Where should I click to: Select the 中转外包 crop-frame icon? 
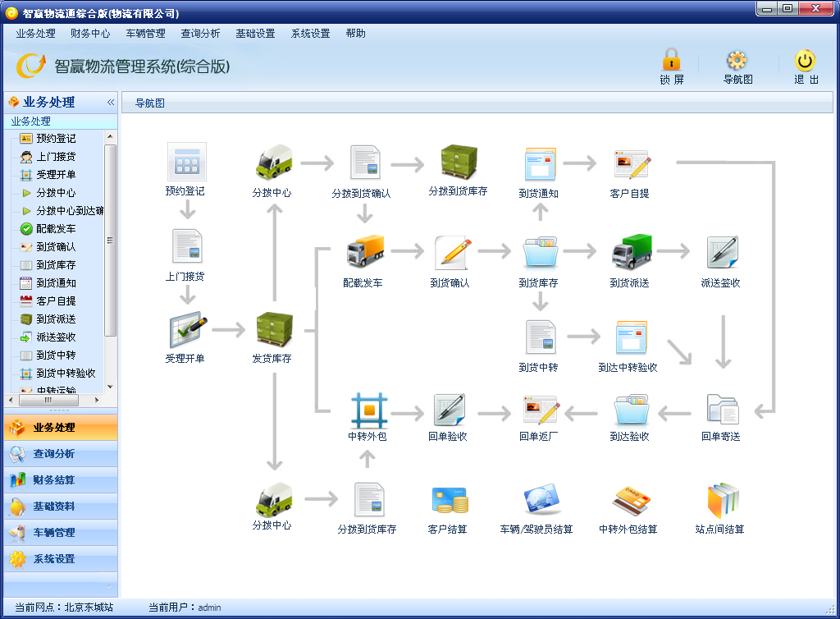[x=367, y=409]
